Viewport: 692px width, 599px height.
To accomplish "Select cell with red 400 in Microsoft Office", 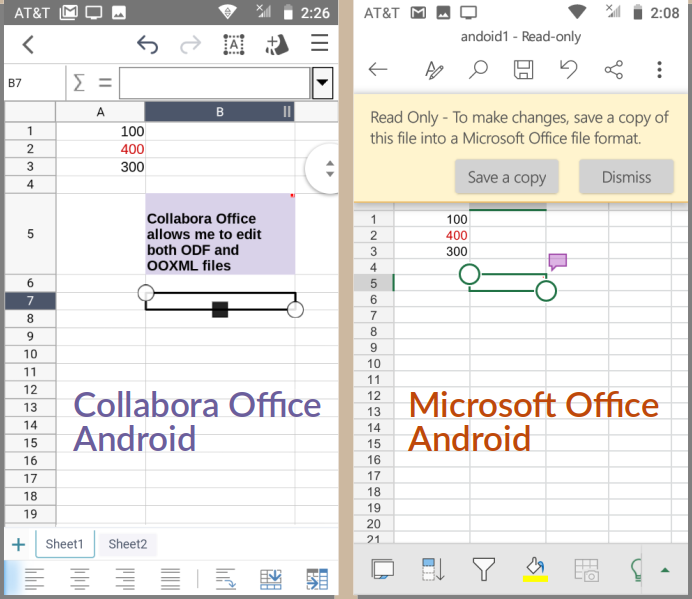I will tap(432, 235).
